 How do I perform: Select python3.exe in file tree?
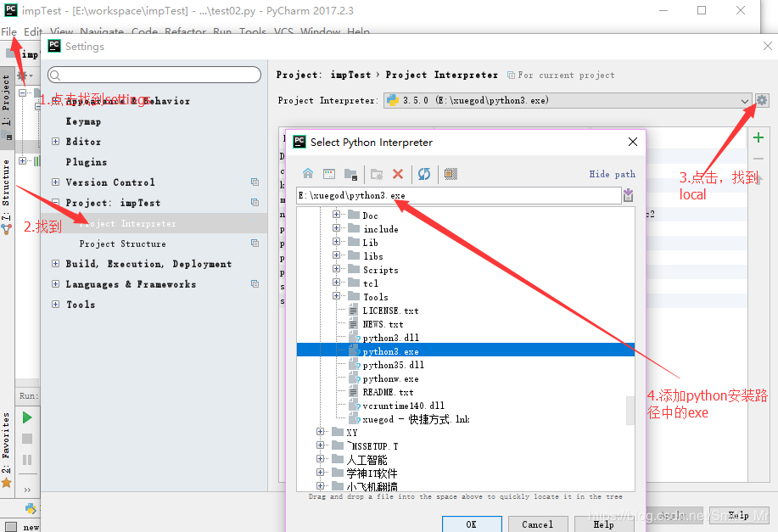[390, 351]
